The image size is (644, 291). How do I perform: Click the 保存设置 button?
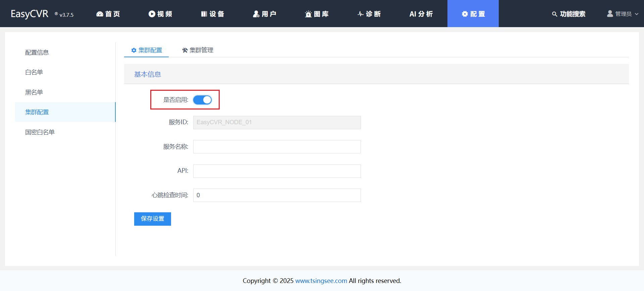click(x=153, y=219)
